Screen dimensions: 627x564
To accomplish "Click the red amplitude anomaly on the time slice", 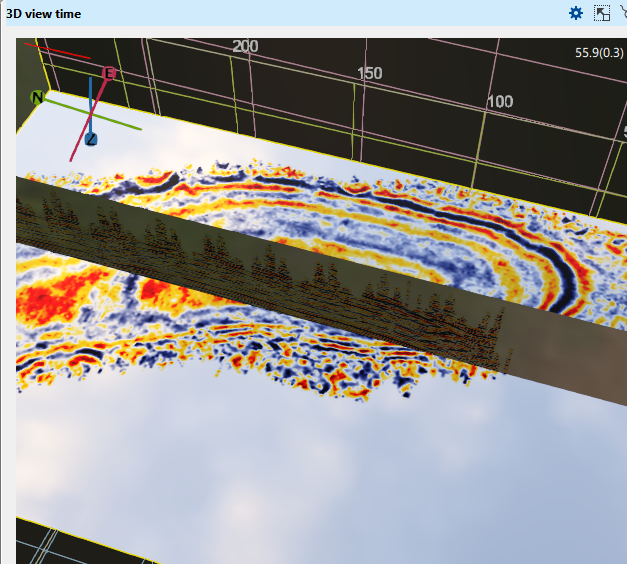I will click(x=48, y=296).
